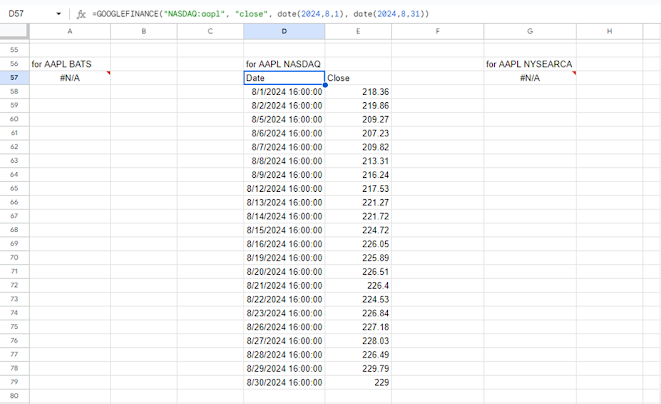Viewport: 661px width, 404px height.
Task: Click cell with date 8/30/2024 16:00:00
Action: pyautogui.click(x=284, y=382)
